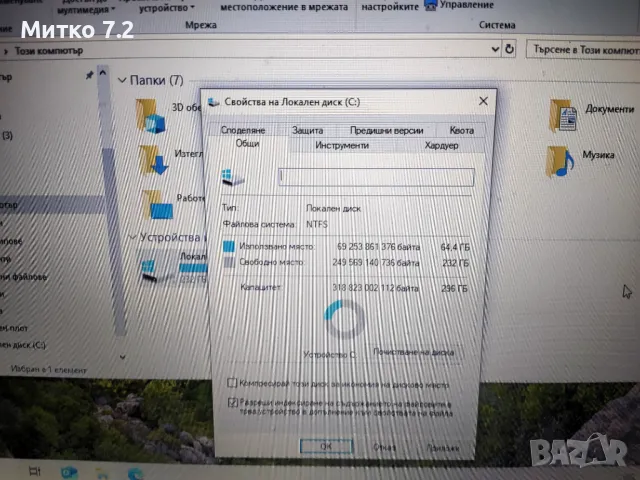Click 'местоположение в мрежата' ribbon button
640x480 pixels.
click(x=284, y=7)
